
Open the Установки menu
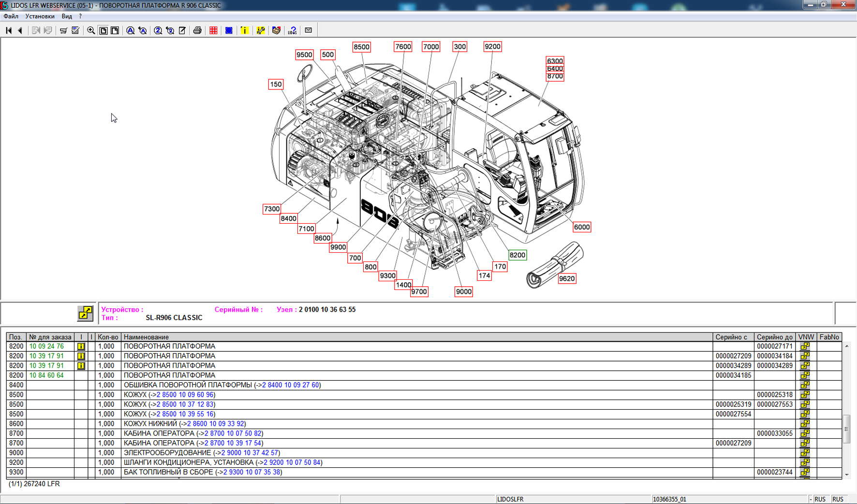40,16
